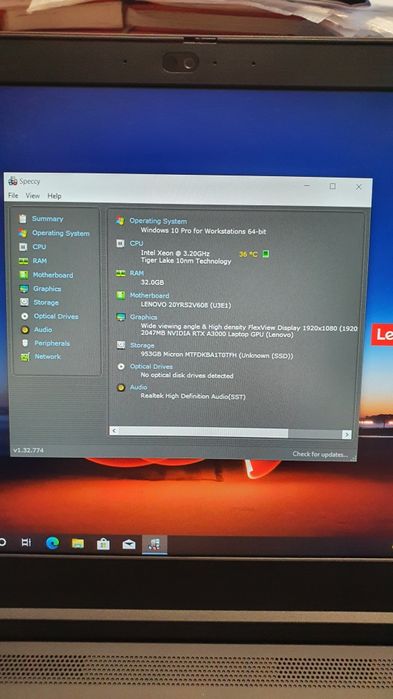Click the Windows 10 Pro for Workstations text
The width and height of the screenshot is (393, 699).
click(204, 231)
